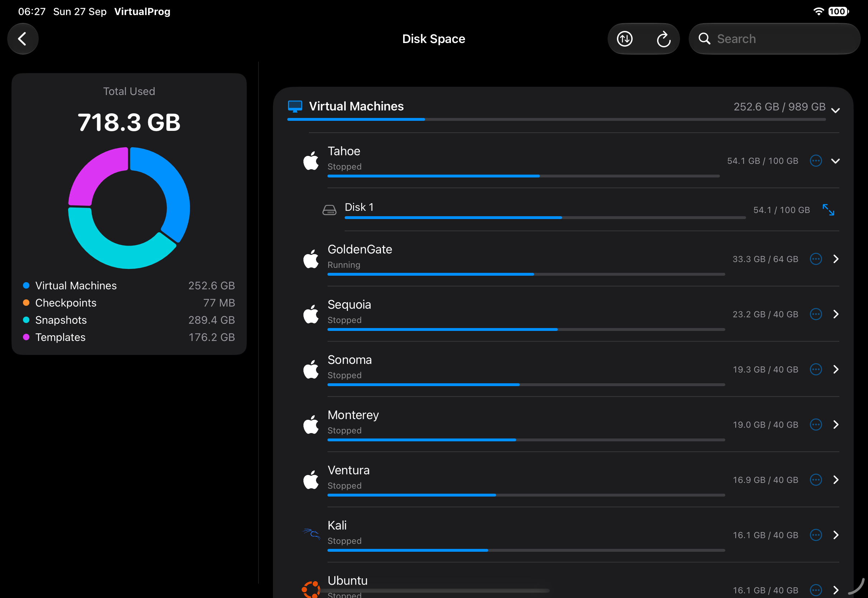
Task: Open the more options for Monterey
Action: tap(816, 424)
